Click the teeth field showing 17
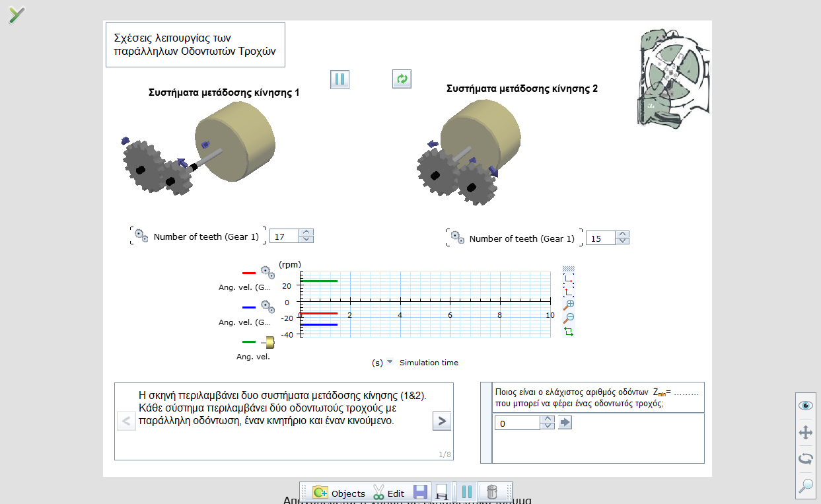This screenshot has height=504, width=821. 285,236
